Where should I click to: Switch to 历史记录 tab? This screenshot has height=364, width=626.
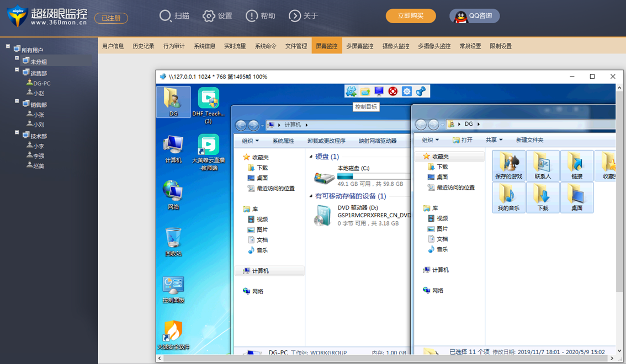point(144,46)
